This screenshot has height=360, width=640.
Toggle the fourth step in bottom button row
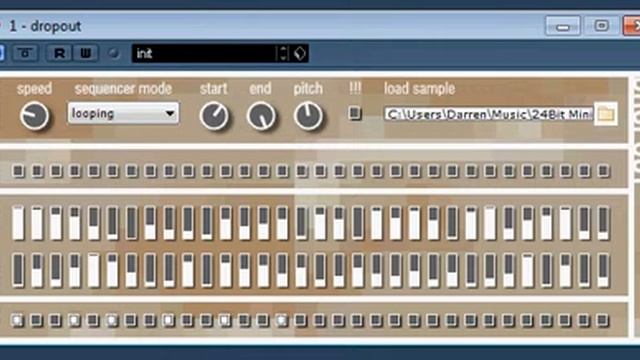pyautogui.click(x=74, y=320)
